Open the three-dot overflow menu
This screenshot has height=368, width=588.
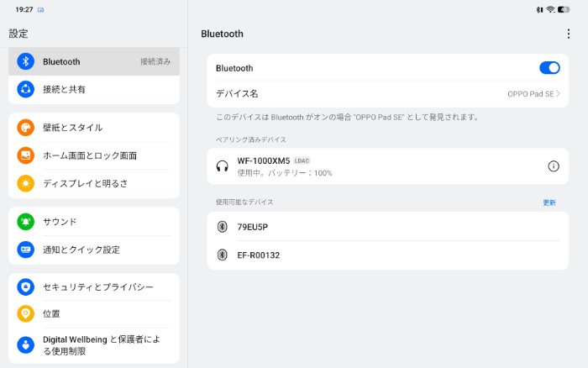coord(569,34)
